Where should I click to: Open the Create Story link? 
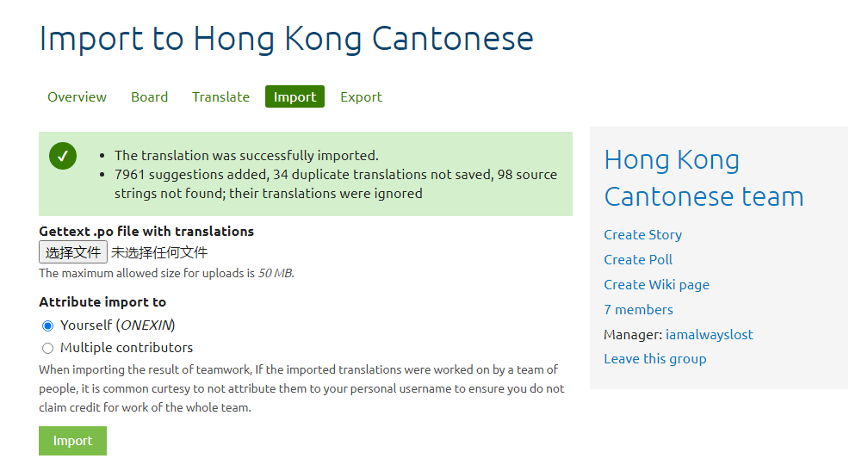pos(642,234)
